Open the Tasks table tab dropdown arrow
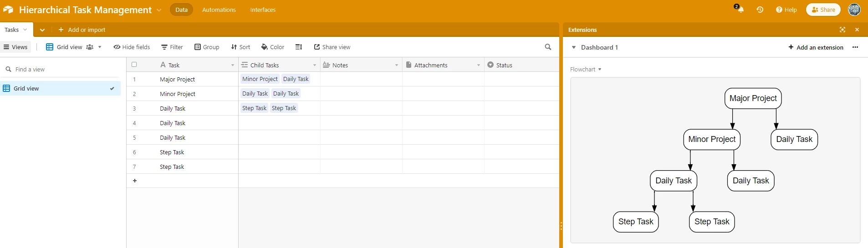This screenshot has height=248, width=868. tap(25, 30)
